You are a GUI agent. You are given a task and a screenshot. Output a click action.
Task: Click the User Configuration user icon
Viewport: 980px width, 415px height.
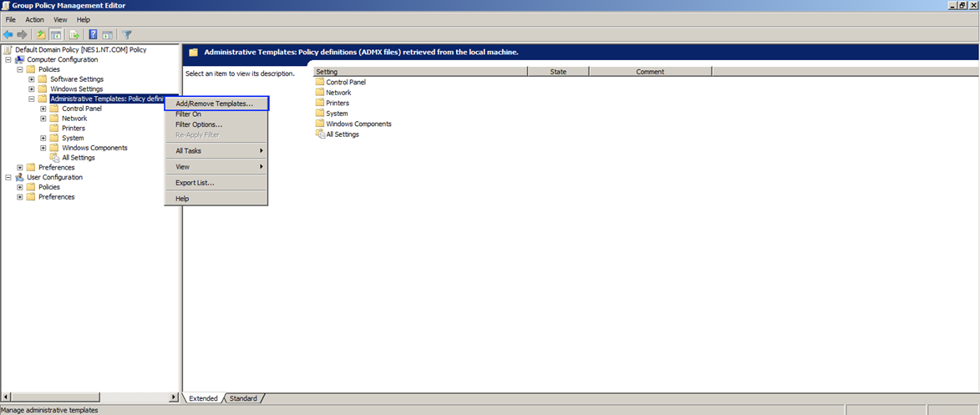click(20, 177)
